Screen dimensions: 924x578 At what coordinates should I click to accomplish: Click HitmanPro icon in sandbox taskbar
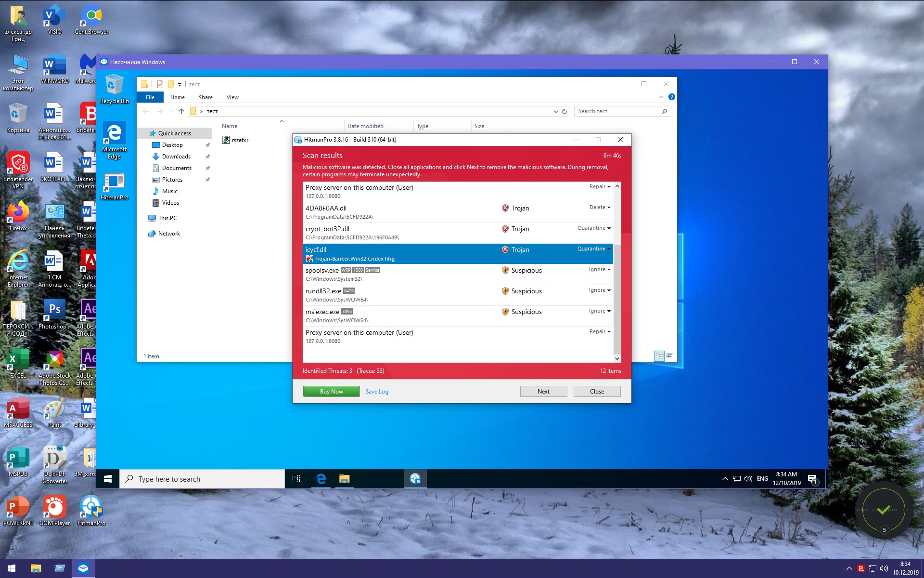click(x=415, y=479)
